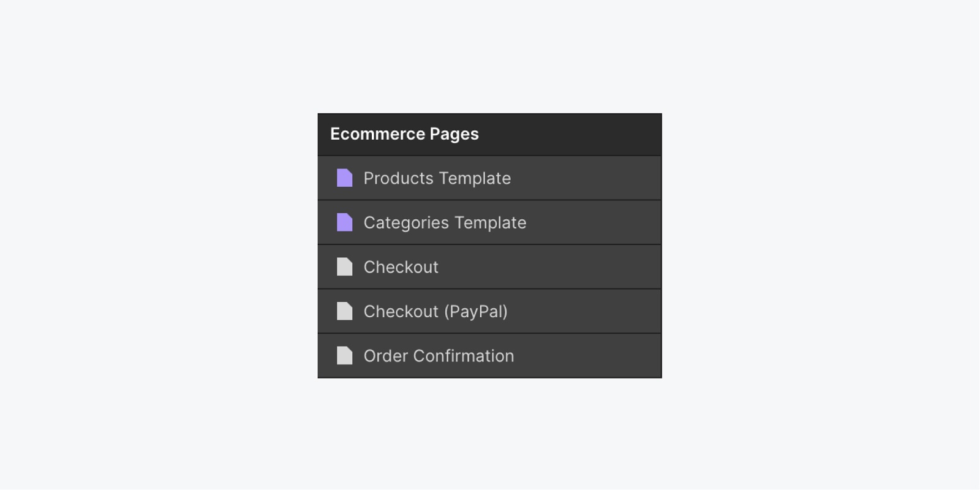980x490 pixels.
Task: Open the Order Confirmation page label
Action: point(439,356)
